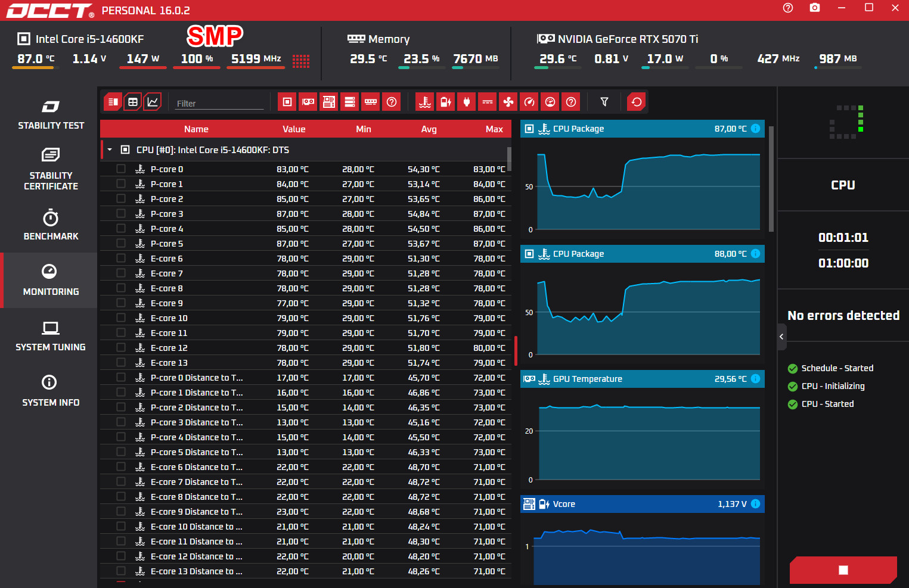
Task: Tick the E-core 12 Distance checkbox
Action: 121,556
